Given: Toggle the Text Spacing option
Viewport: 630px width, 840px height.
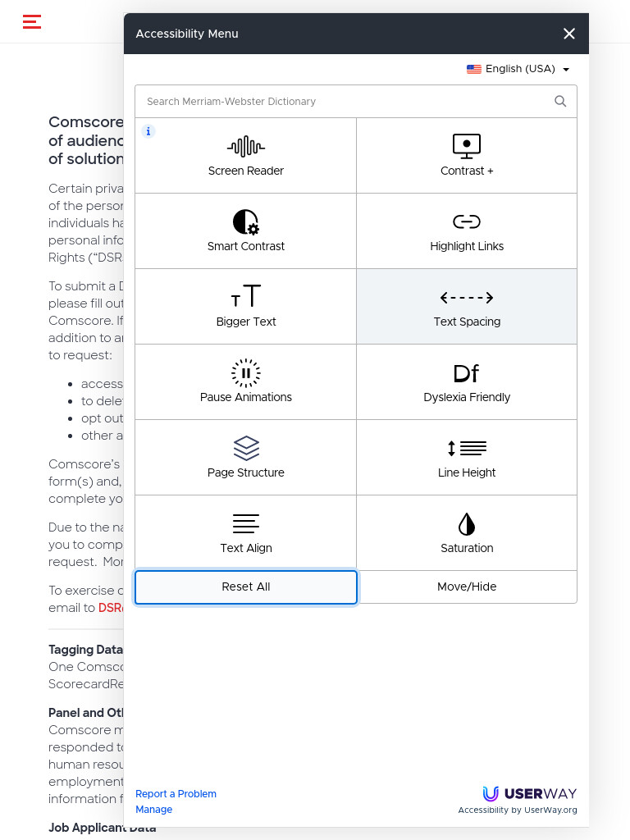Looking at the screenshot, I should pyautogui.click(x=467, y=307).
